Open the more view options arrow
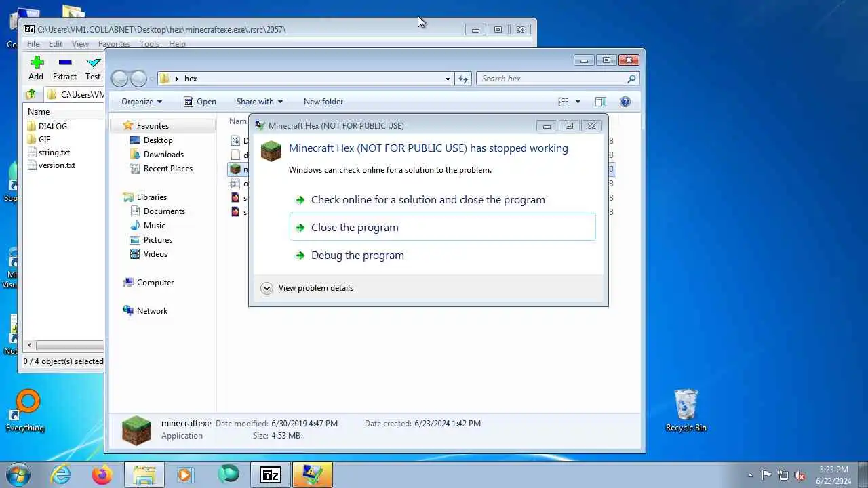Screen dimensions: 868x488 coord(578,102)
